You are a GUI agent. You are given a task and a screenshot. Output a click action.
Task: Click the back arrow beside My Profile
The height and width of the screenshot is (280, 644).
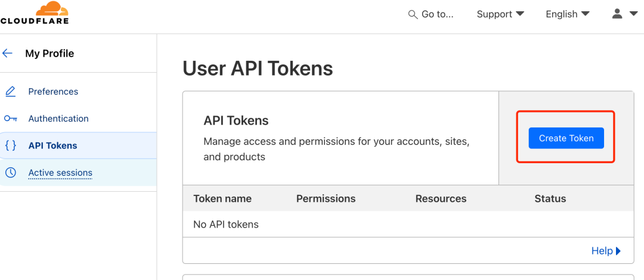coord(7,54)
